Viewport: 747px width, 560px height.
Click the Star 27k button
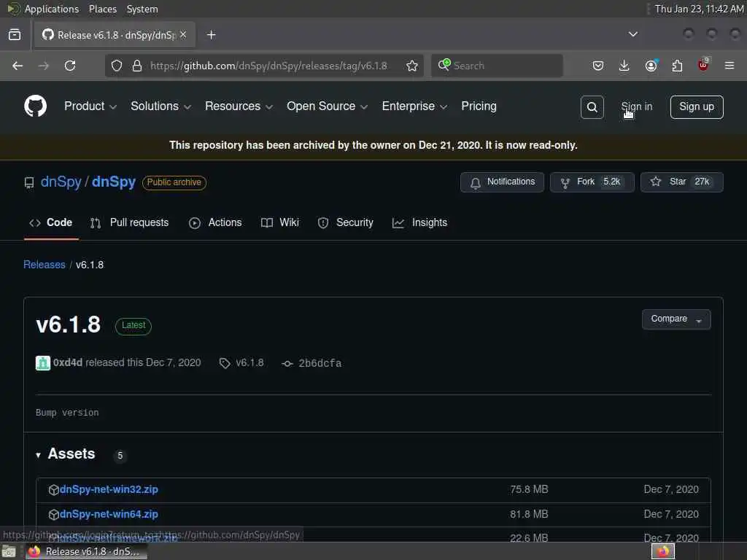point(682,182)
